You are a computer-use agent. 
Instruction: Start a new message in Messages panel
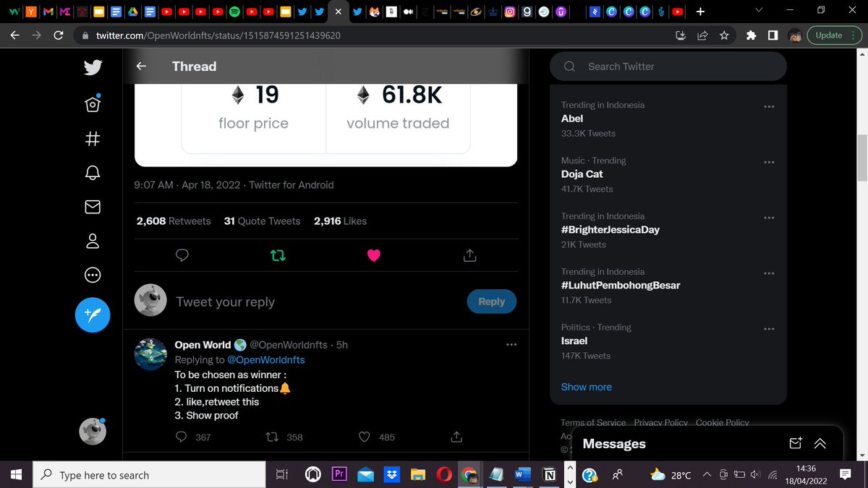pos(796,443)
